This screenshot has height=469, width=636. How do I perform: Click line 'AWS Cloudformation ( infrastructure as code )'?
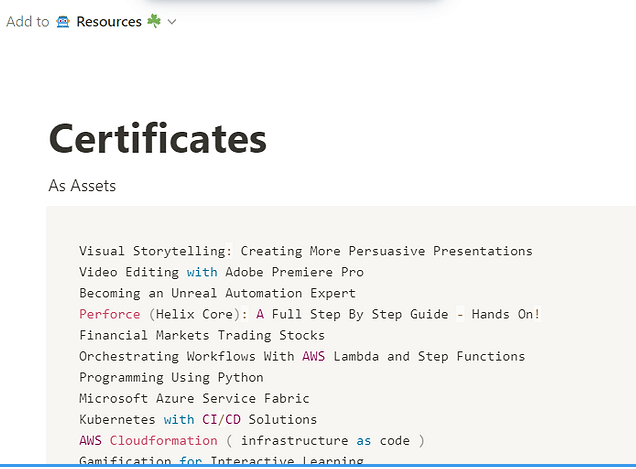[x=251, y=441]
